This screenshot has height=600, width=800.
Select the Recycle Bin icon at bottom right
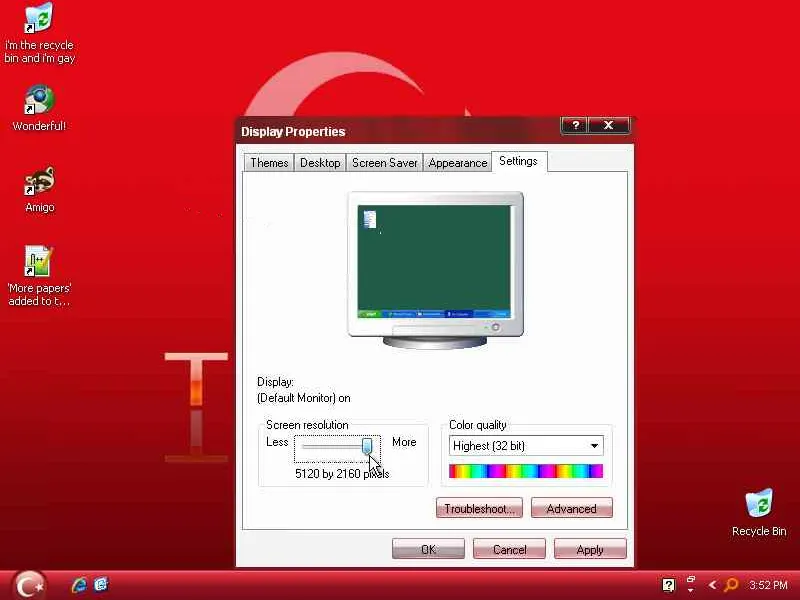pos(759,512)
